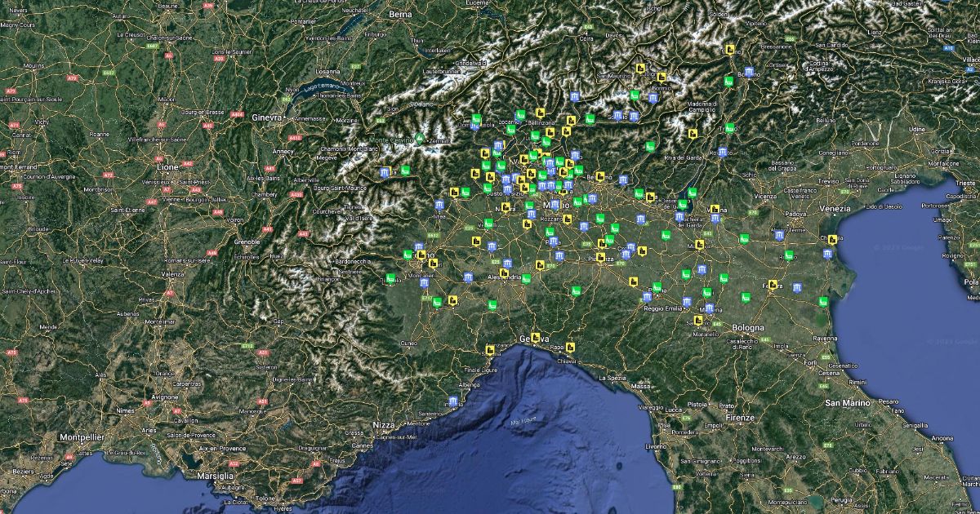This screenshot has height=514, width=980.
Task: Click the yellow factory marker at Merano
Action: [728, 50]
